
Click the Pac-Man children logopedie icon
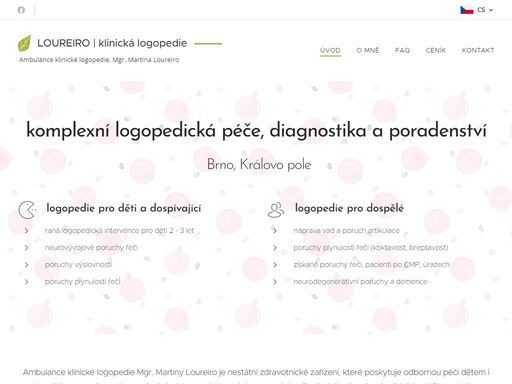pos(27,210)
